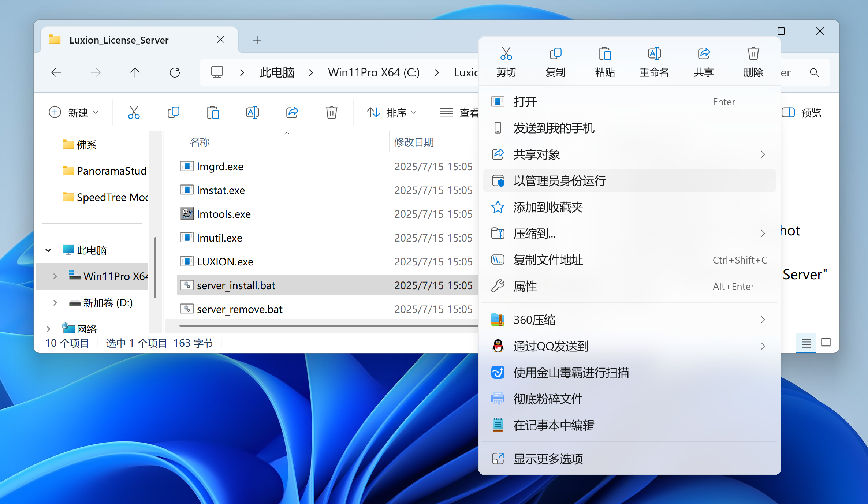Click the toolbar Paste icon
Image resolution: width=868 pixels, height=504 pixels.
[213, 112]
